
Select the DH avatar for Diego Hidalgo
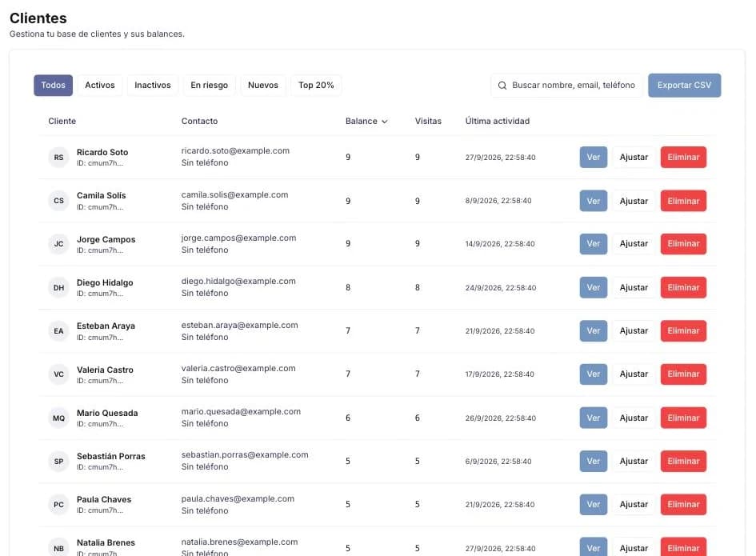[x=58, y=287]
